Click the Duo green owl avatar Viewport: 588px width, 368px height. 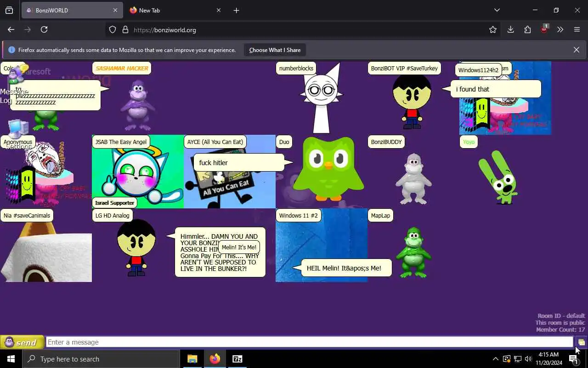pyautogui.click(x=328, y=169)
